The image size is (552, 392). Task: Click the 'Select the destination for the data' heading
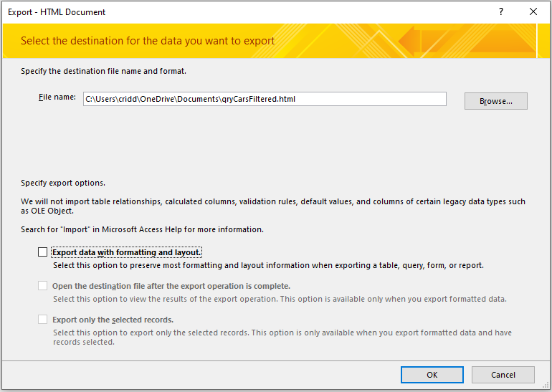(x=148, y=41)
